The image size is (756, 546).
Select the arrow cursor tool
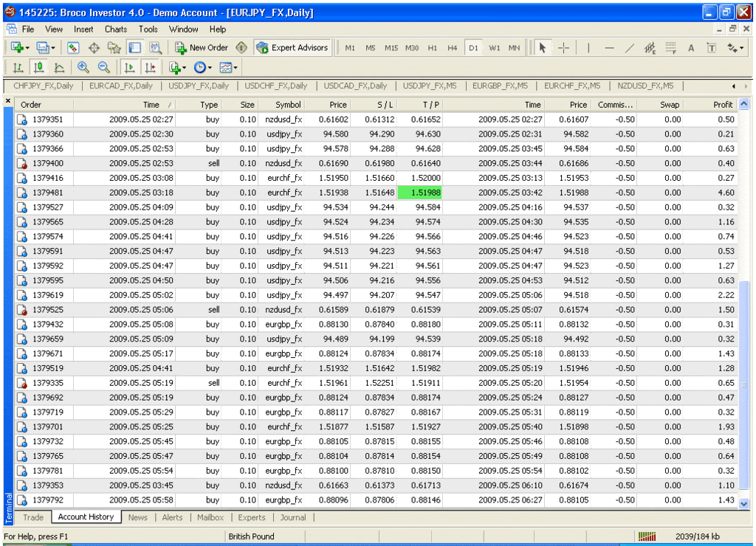[x=543, y=48]
